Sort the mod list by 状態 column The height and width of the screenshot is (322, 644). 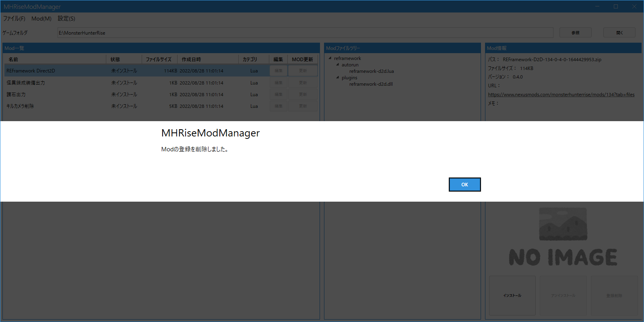tap(124, 59)
